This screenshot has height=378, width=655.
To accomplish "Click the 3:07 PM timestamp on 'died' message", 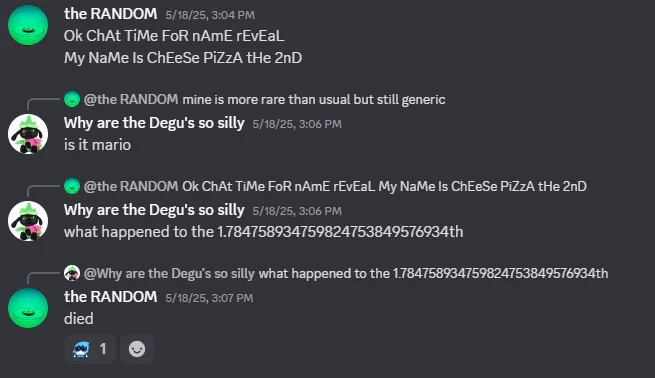I will (209, 298).
